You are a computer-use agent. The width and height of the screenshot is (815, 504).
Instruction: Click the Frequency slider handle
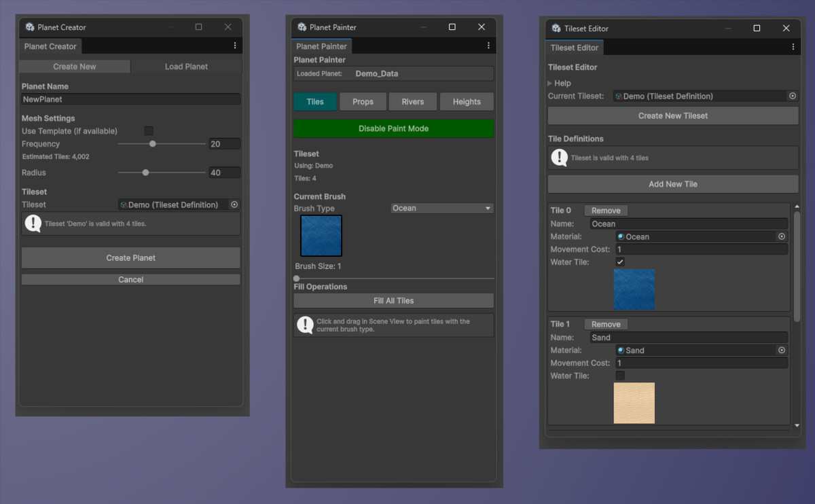[x=153, y=144]
